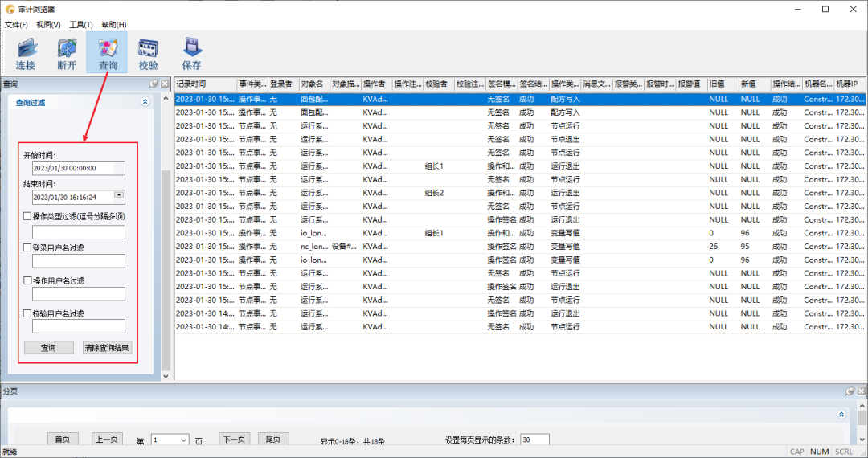
Task: Go to 尾页 last page
Action: click(273, 440)
